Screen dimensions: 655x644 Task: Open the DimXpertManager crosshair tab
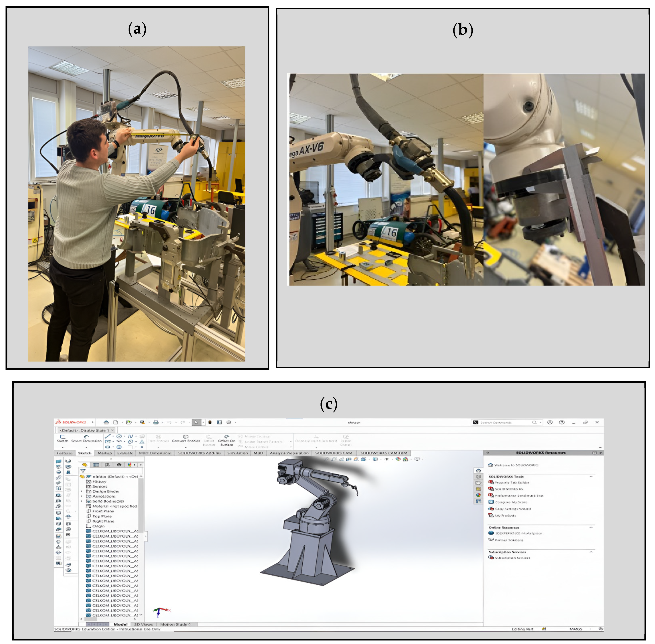(119, 464)
